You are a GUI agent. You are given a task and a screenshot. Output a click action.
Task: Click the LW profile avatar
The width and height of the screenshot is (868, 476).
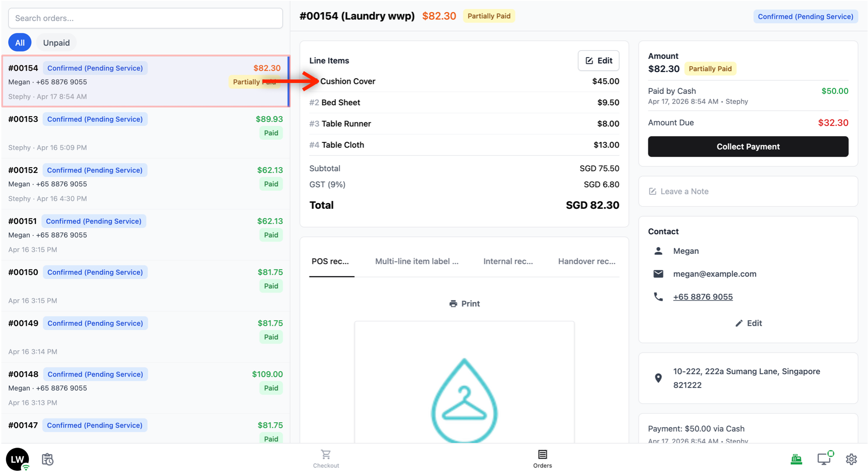pyautogui.click(x=17, y=459)
